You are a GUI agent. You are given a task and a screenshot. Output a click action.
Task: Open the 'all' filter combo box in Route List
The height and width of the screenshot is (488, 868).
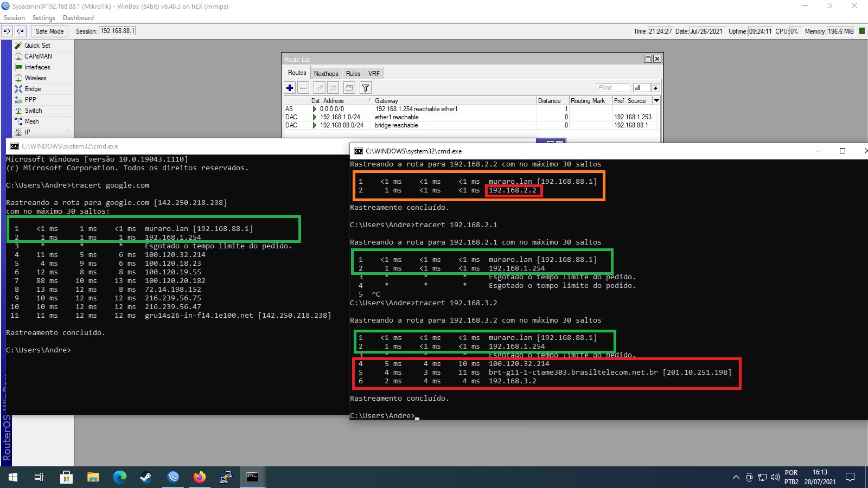[x=642, y=88]
